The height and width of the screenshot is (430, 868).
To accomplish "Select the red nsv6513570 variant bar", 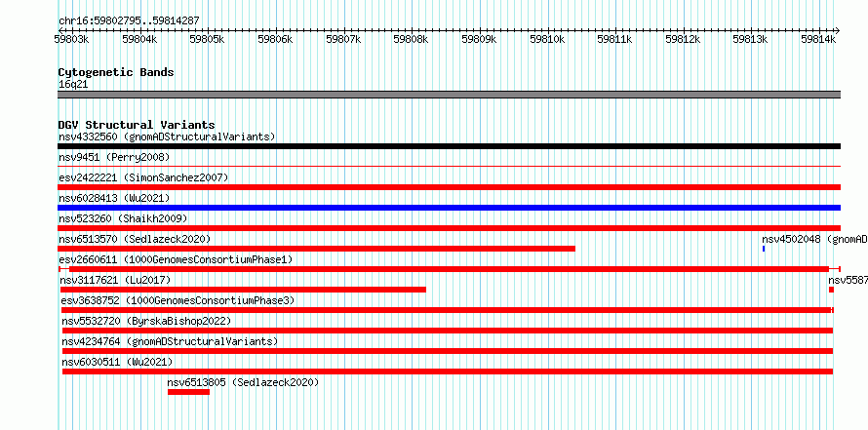I will [316, 249].
